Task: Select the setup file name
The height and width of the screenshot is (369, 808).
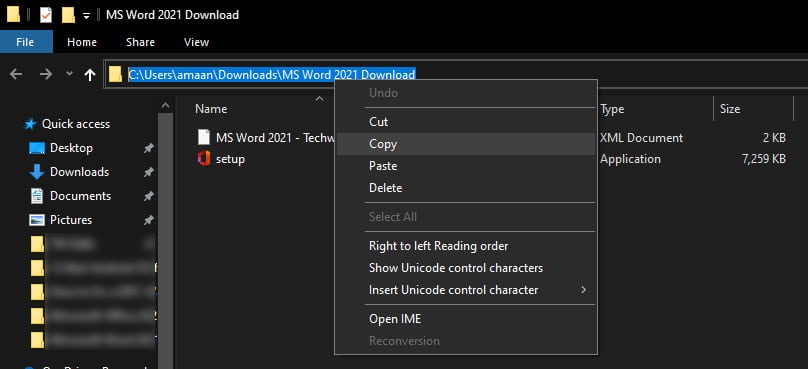Action: (230, 159)
